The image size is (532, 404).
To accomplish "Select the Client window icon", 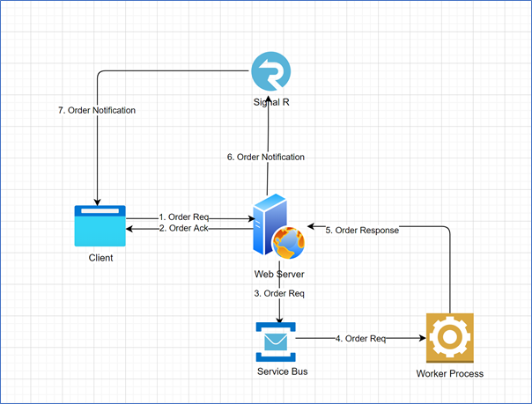I will (x=100, y=226).
